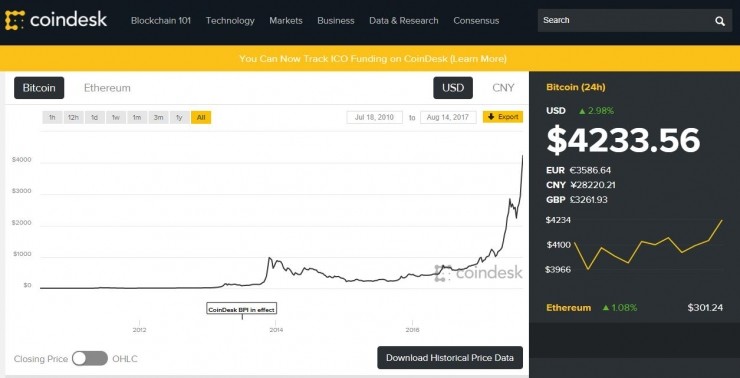Click Download Historical Price Data button
This screenshot has width=740, height=378.
(450, 358)
